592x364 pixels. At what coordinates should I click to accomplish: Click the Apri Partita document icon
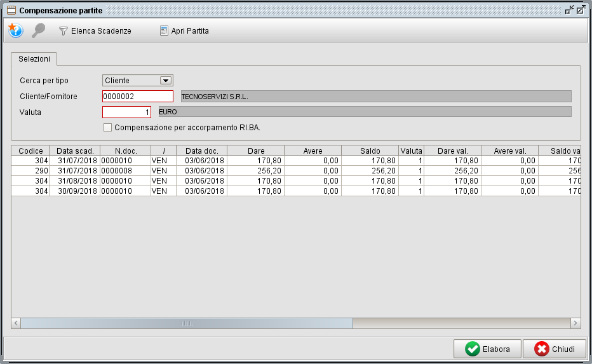(164, 30)
